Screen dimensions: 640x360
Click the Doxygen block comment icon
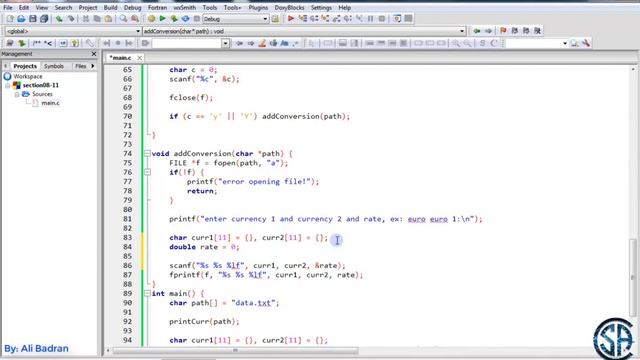click(x=37, y=43)
